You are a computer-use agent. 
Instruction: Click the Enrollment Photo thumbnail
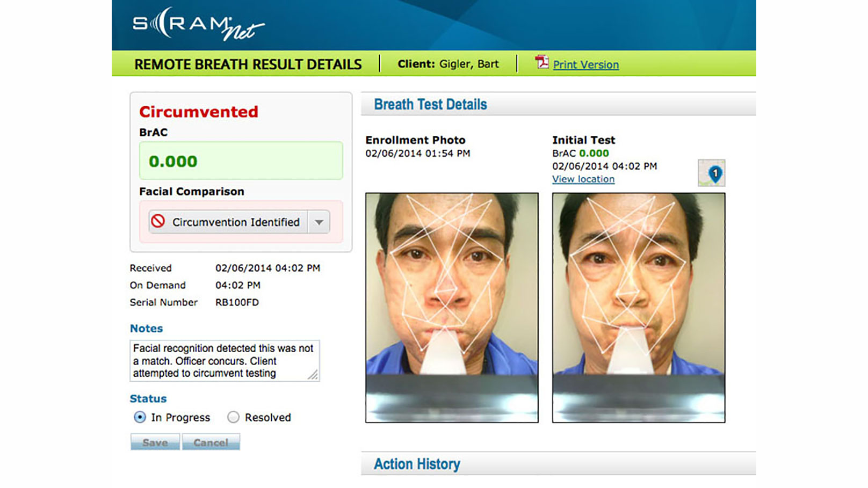coord(451,306)
